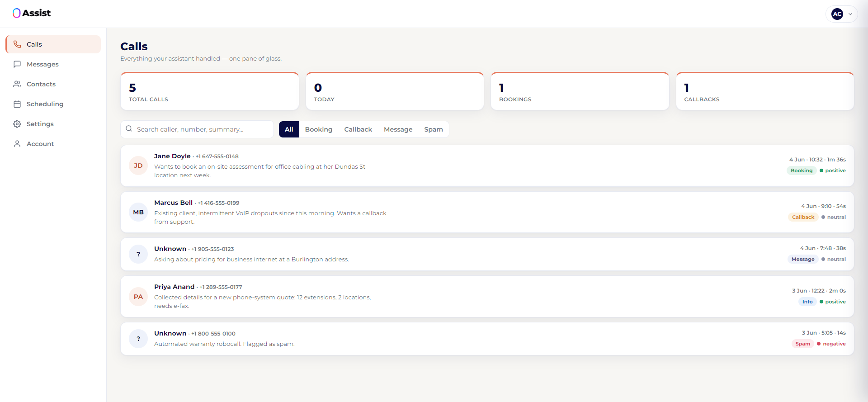Click the orange Callback tag
Viewport: 868px width, 402px height.
pyautogui.click(x=803, y=217)
